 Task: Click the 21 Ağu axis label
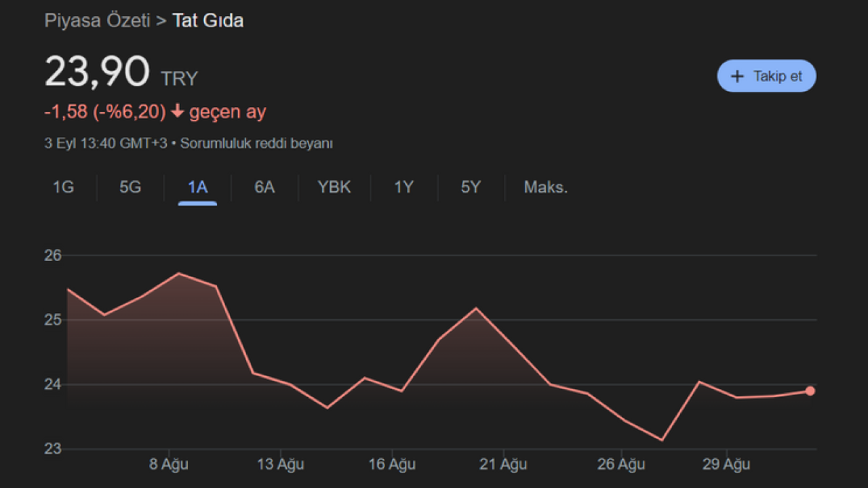(x=504, y=464)
